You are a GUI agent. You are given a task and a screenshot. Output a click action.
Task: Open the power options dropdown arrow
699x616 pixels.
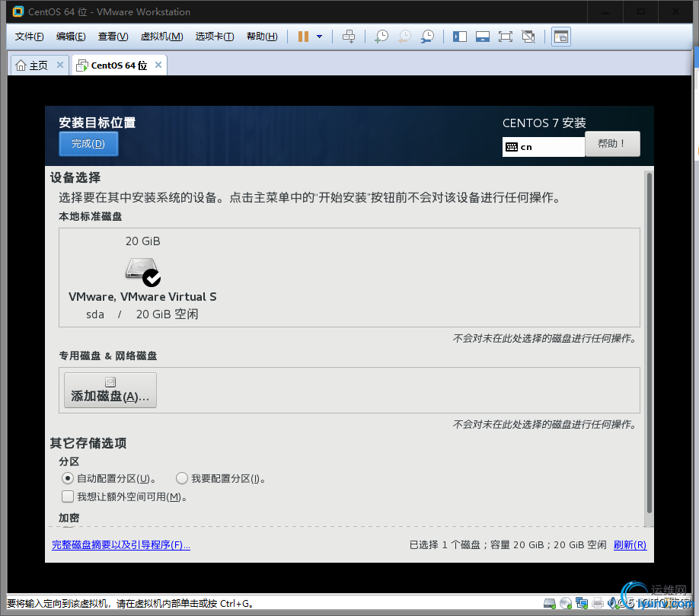pyautogui.click(x=319, y=37)
